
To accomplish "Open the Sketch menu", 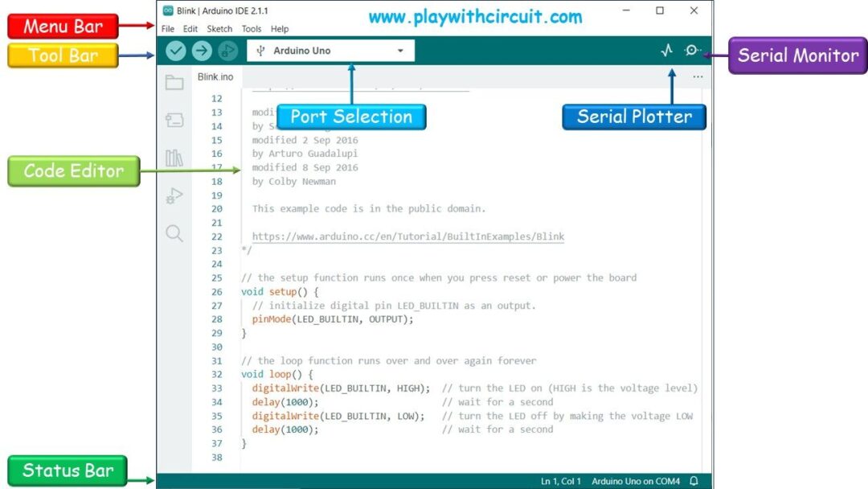I will [x=219, y=29].
